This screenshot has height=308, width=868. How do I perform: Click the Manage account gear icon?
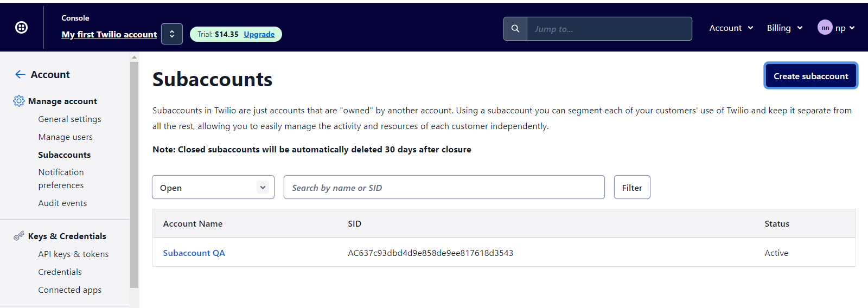[x=19, y=101]
